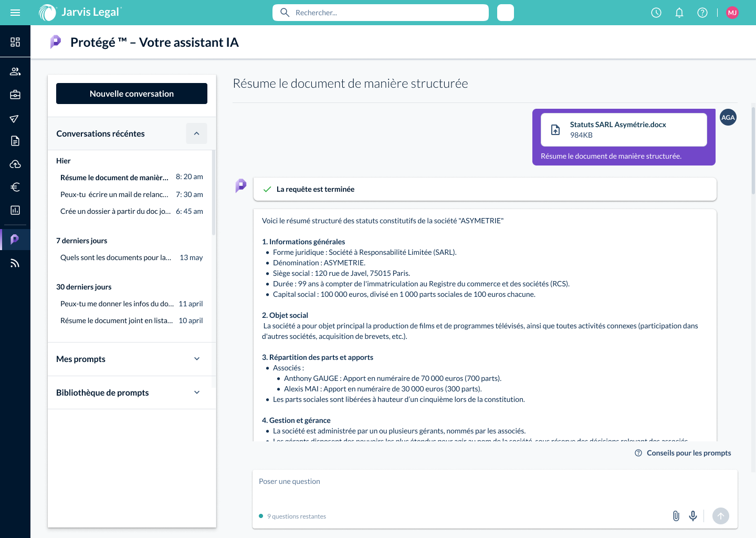
Task: Open the briefcase dossiers icon in the sidebar
Action: tap(15, 95)
